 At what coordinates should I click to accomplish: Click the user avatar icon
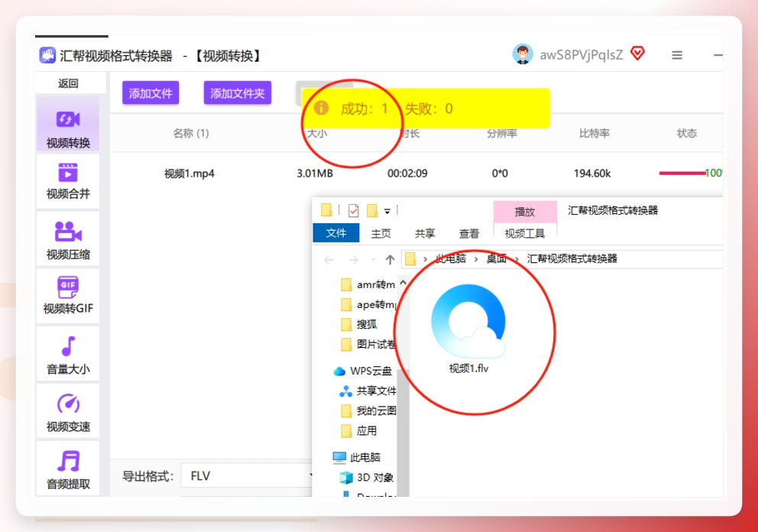523,54
